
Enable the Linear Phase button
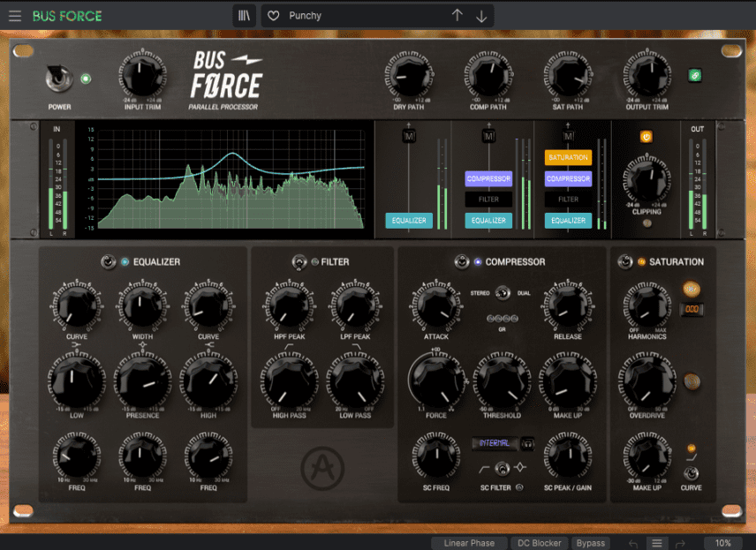pos(469,543)
